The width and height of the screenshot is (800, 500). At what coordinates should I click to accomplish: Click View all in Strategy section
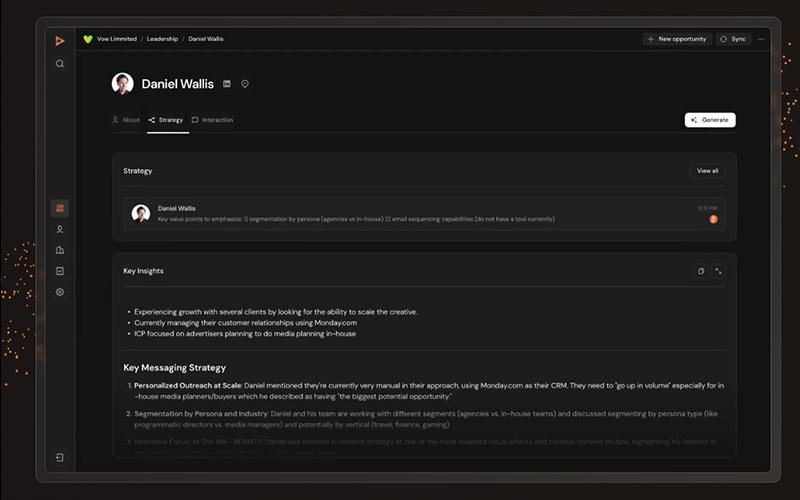tap(708, 171)
